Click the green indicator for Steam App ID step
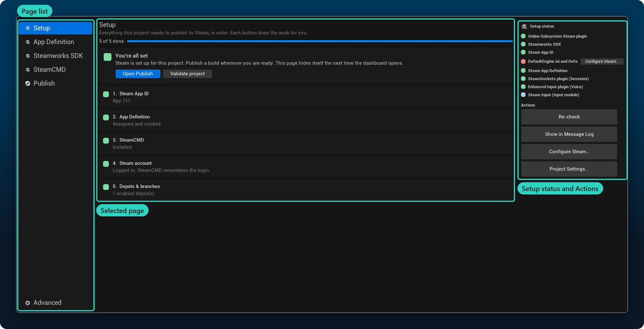Viewport: 644px width, 329px height. pyautogui.click(x=106, y=94)
